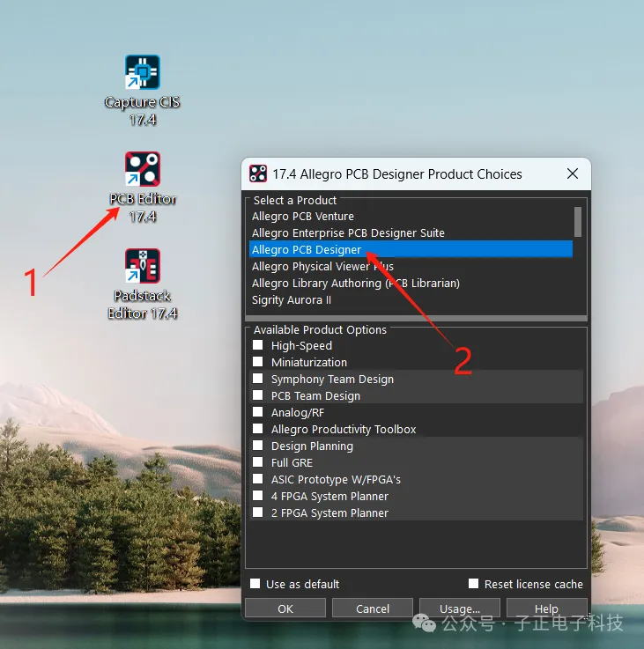Enable ASIC Prototype W/FPGA's option
Image resolution: width=644 pixels, height=649 pixels.
point(257,479)
